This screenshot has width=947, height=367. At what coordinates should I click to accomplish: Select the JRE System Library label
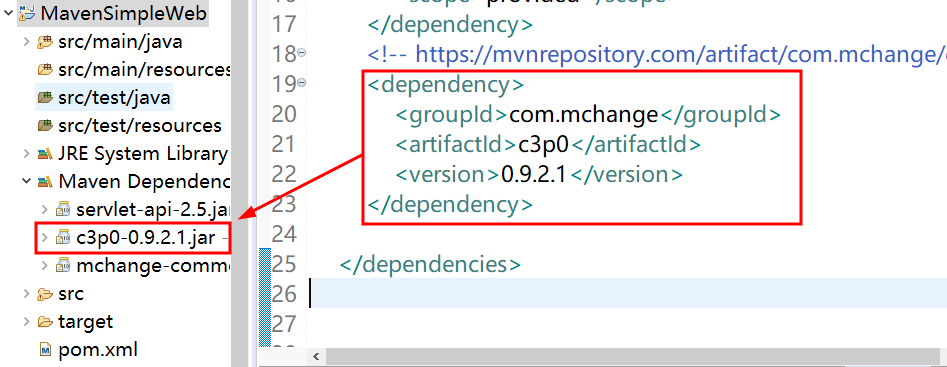coord(143,153)
